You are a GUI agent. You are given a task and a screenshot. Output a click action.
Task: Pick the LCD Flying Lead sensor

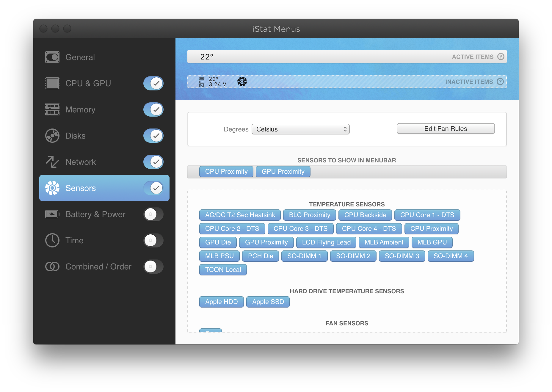pyautogui.click(x=326, y=242)
